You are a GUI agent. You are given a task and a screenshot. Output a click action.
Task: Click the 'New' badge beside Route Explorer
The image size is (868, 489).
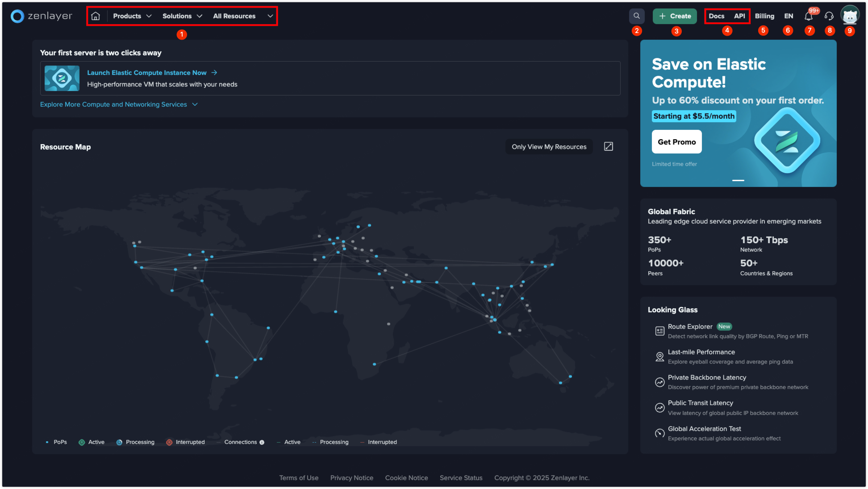724,327
